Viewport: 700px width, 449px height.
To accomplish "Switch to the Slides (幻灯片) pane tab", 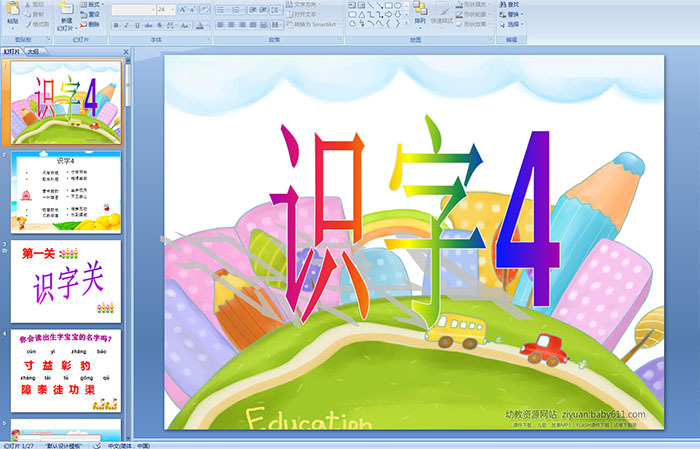I will click(11, 52).
